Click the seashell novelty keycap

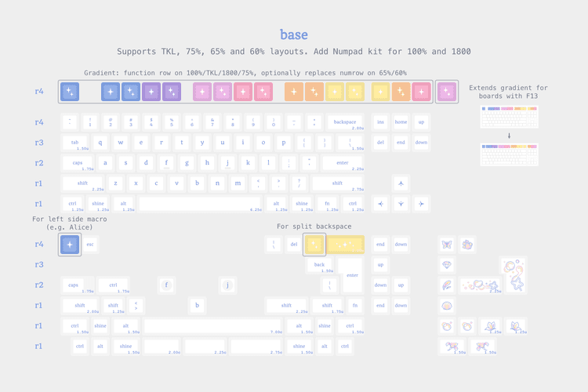click(x=447, y=305)
